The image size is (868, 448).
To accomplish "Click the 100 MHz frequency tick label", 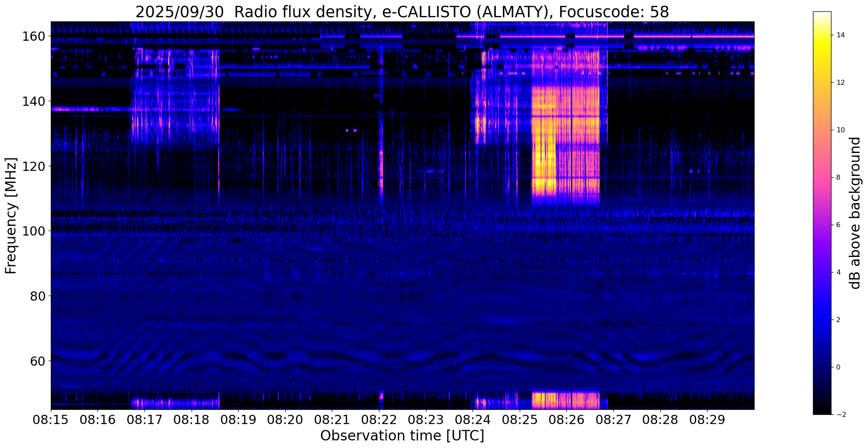I will [x=34, y=231].
